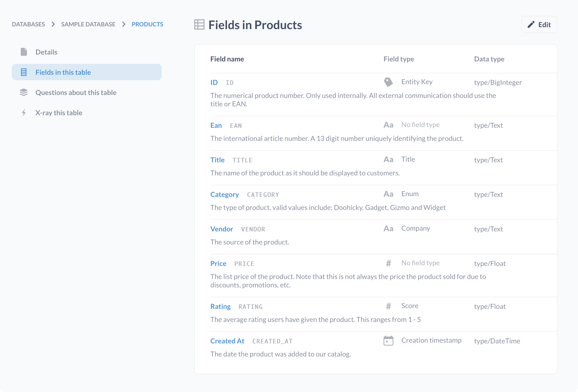Click the Score field type icon for Rating
The width and height of the screenshot is (578, 392).
(x=388, y=306)
